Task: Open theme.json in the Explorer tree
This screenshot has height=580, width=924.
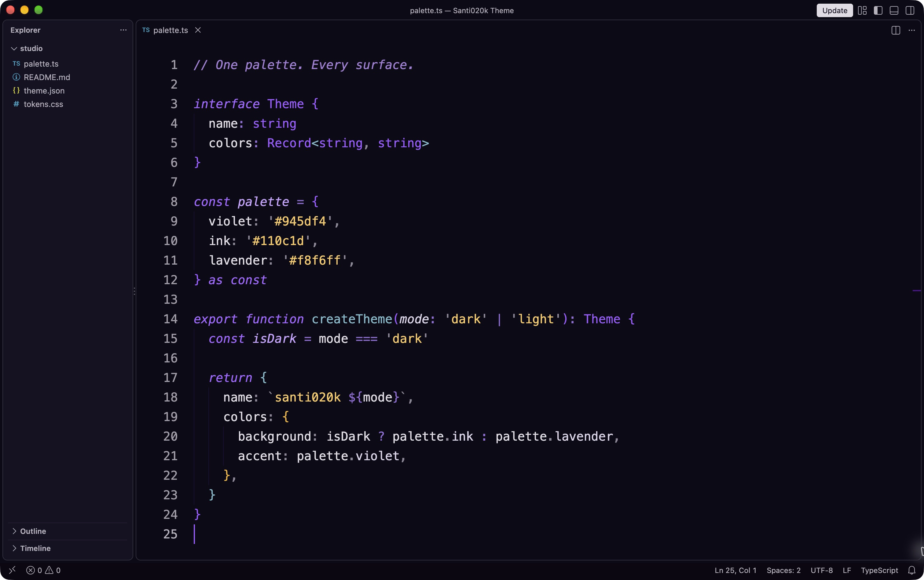Action: point(68,90)
